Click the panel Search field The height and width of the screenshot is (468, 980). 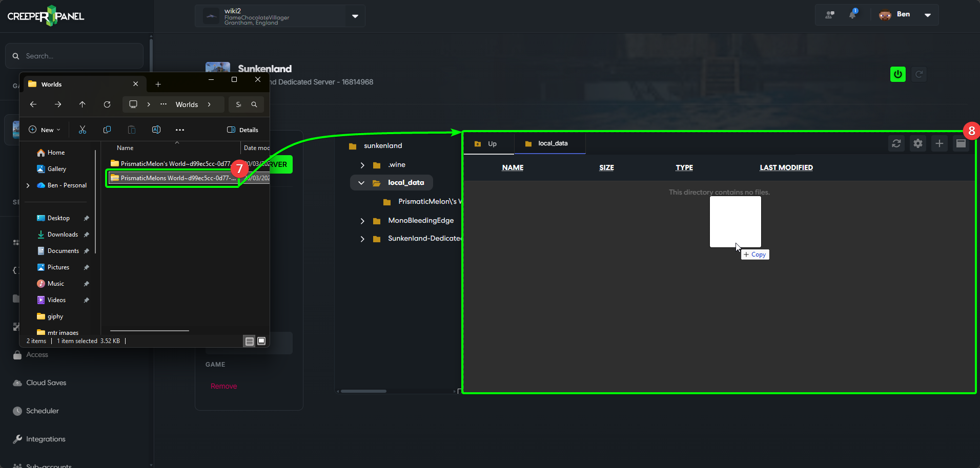(x=77, y=56)
